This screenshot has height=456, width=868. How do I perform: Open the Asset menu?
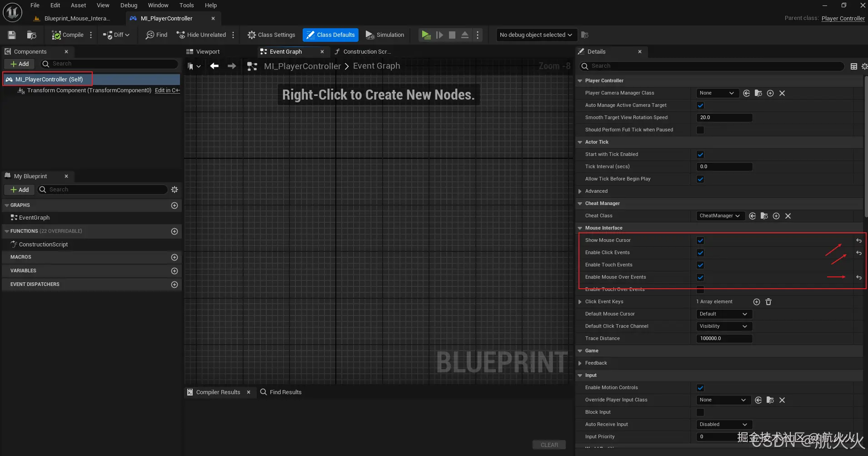coord(78,5)
